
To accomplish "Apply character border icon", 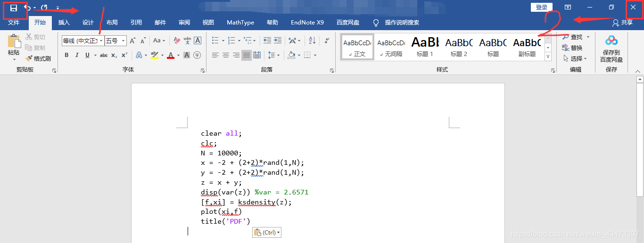I will 198,41.
